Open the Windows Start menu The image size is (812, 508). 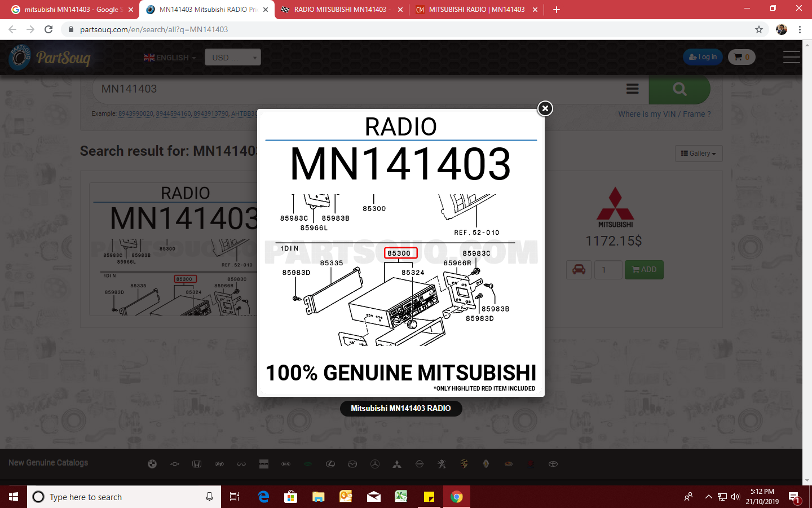click(14, 497)
